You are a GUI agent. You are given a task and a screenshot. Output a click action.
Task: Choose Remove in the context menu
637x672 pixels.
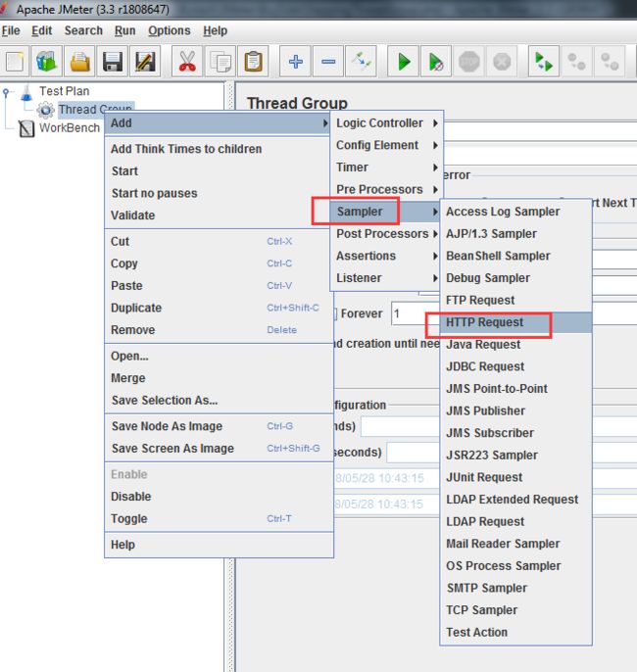pyautogui.click(x=220, y=330)
